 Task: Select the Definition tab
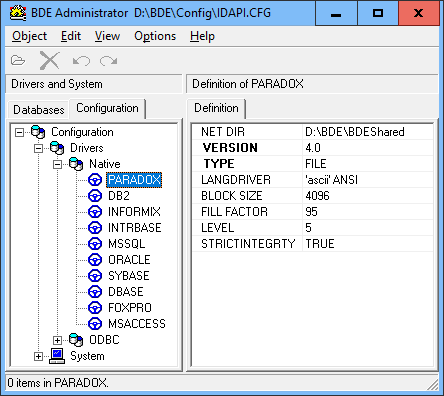click(x=216, y=108)
